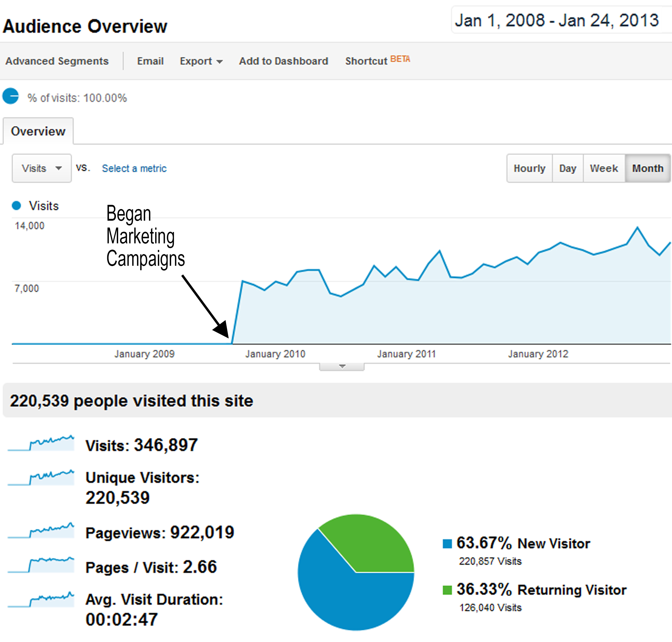Click the blue Visits legend dot
Screen dimensions: 672x642
pos(16,206)
